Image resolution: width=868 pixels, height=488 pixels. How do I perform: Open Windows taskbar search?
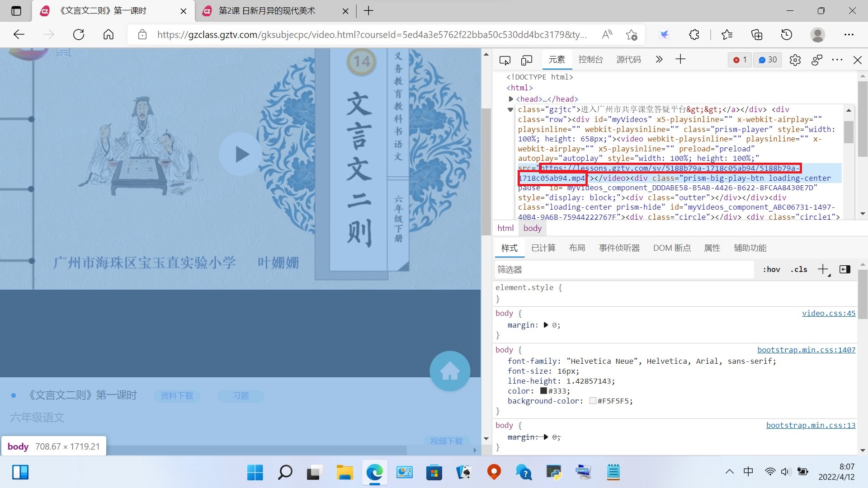285,473
